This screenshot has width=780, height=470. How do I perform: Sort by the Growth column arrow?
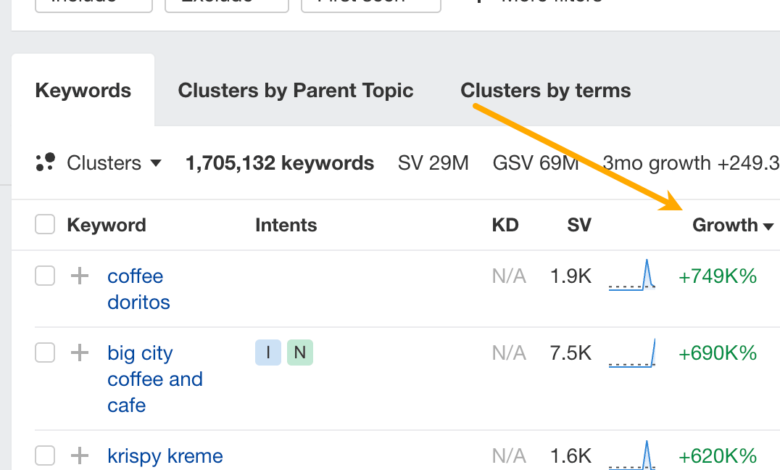point(768,227)
